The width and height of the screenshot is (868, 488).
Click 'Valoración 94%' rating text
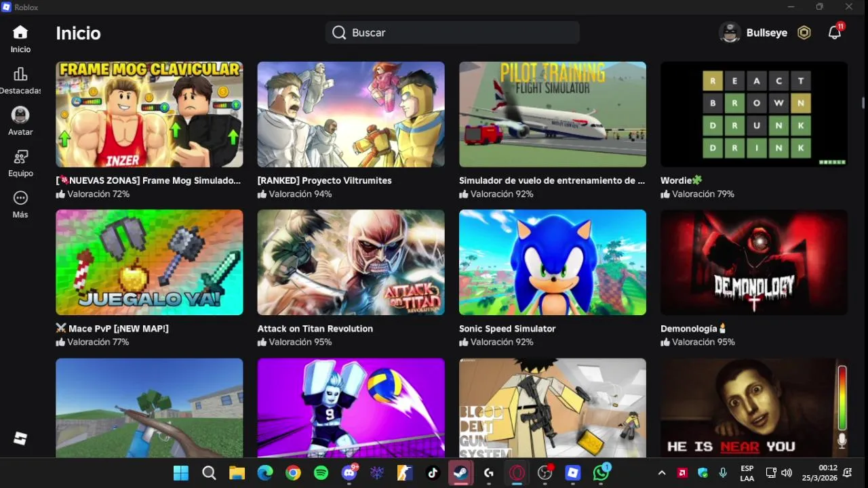click(300, 194)
